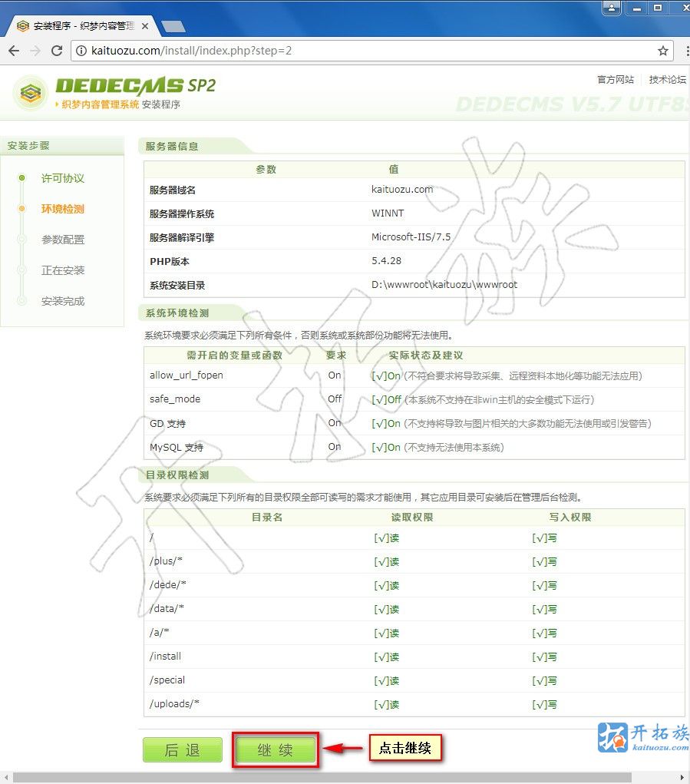This screenshot has width=690, height=784.
Task: Click the 写入权限 column header
Action: point(570,518)
